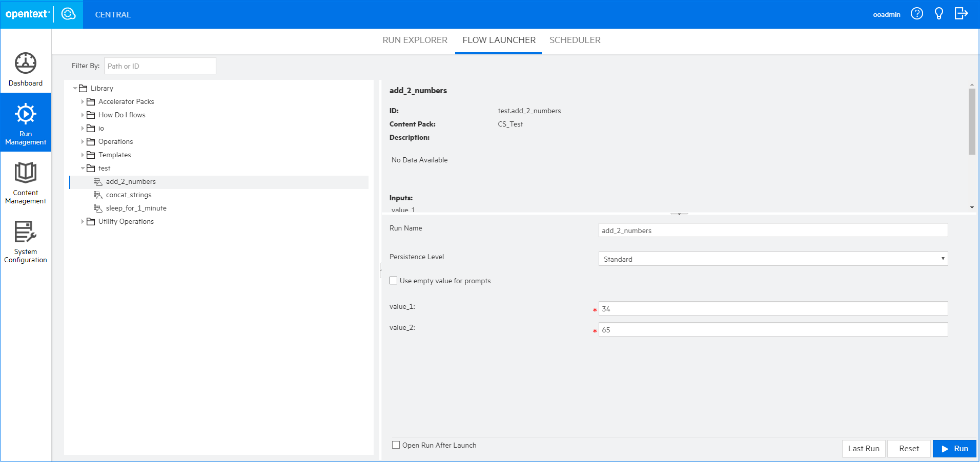This screenshot has width=980, height=462.
Task: Launch the flow with the Run button
Action: (x=954, y=449)
